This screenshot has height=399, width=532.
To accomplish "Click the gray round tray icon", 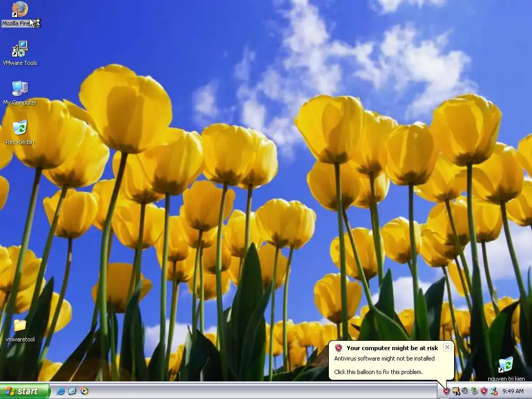I will pos(465,392).
